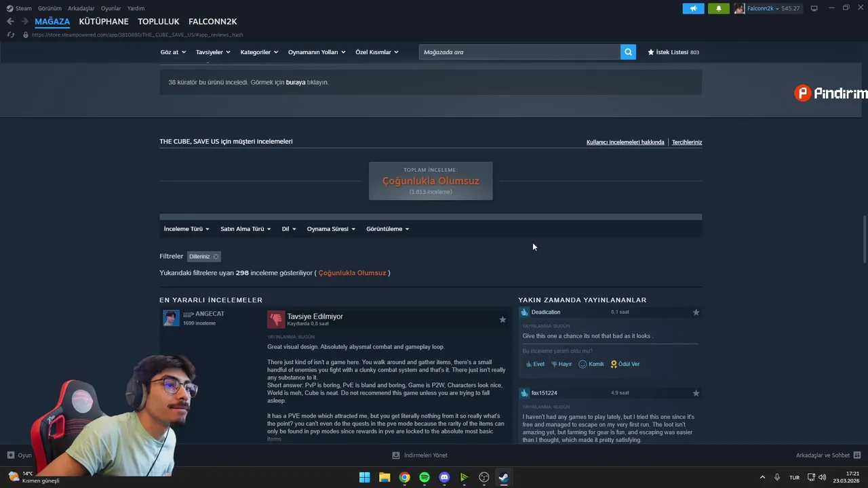
Task: Click ANGECAT's reviewer avatar
Action: (x=171, y=318)
